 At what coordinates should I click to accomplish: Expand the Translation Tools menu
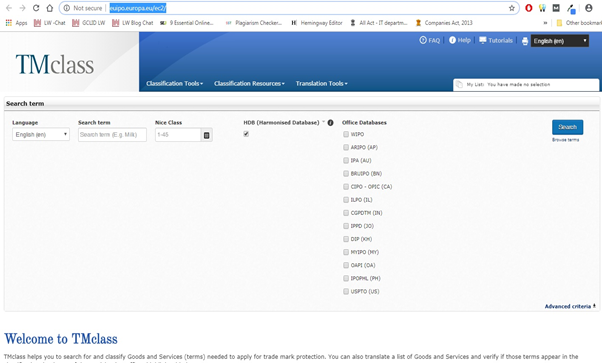[321, 83]
